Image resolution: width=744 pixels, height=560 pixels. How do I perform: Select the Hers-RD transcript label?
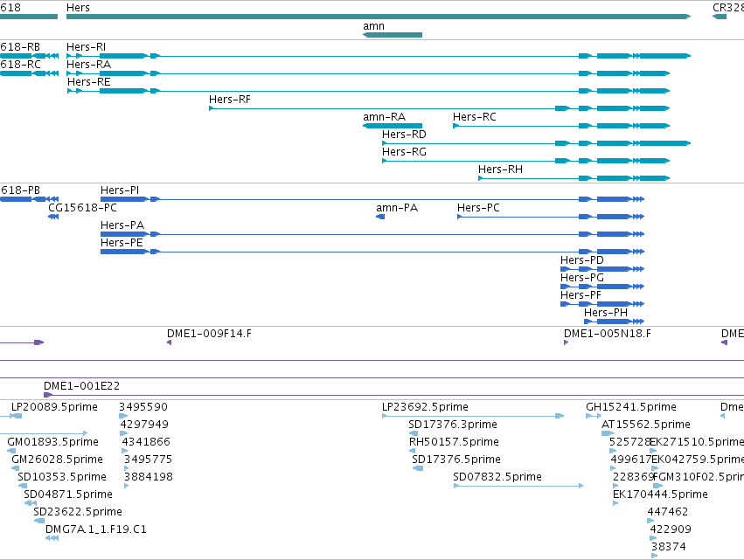404,135
